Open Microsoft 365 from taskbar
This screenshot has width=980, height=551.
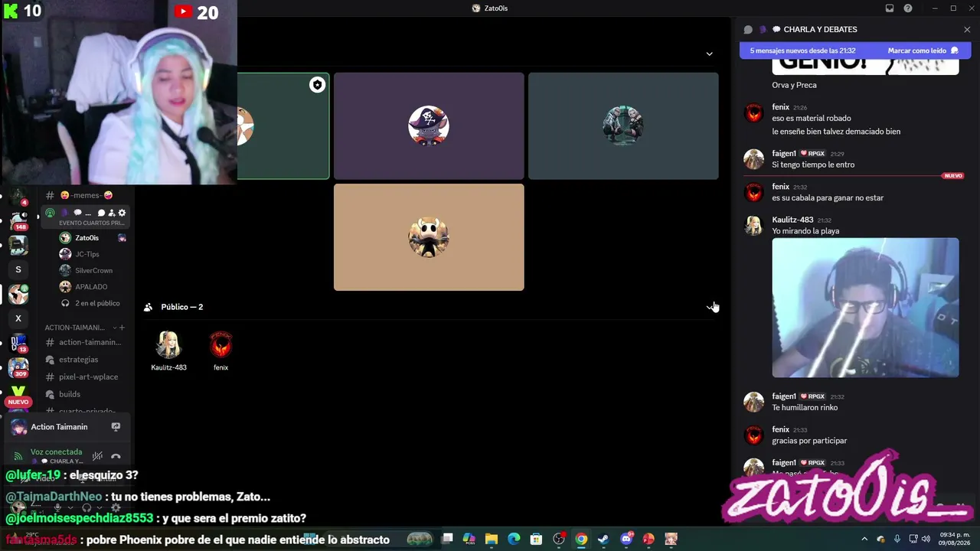coord(469,540)
